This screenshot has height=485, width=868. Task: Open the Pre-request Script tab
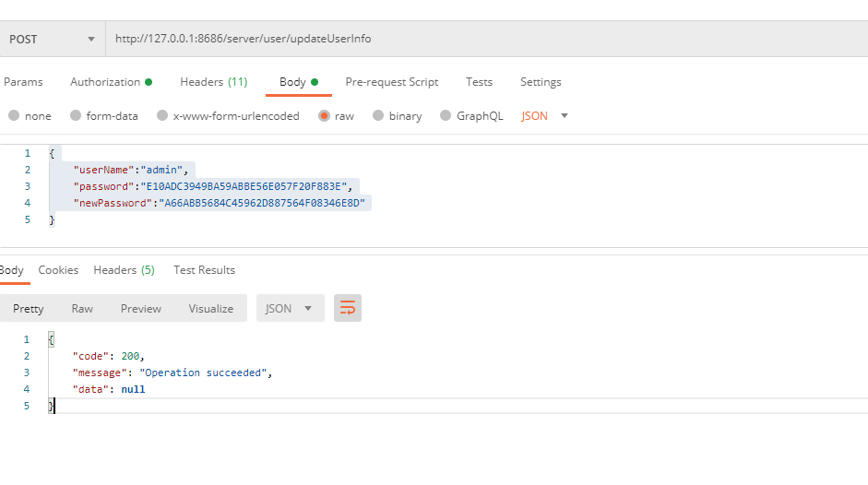pyautogui.click(x=391, y=82)
